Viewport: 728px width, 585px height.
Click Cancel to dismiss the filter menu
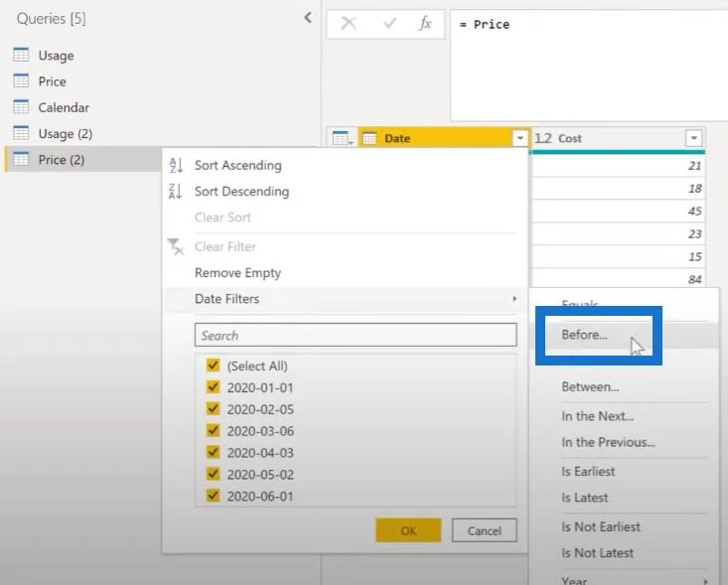pos(485,530)
